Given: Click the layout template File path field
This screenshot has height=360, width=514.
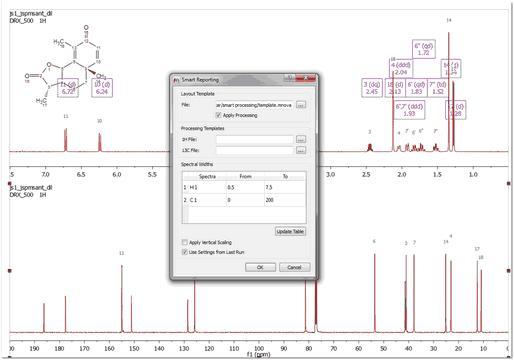Looking at the screenshot, I should 255,105.
